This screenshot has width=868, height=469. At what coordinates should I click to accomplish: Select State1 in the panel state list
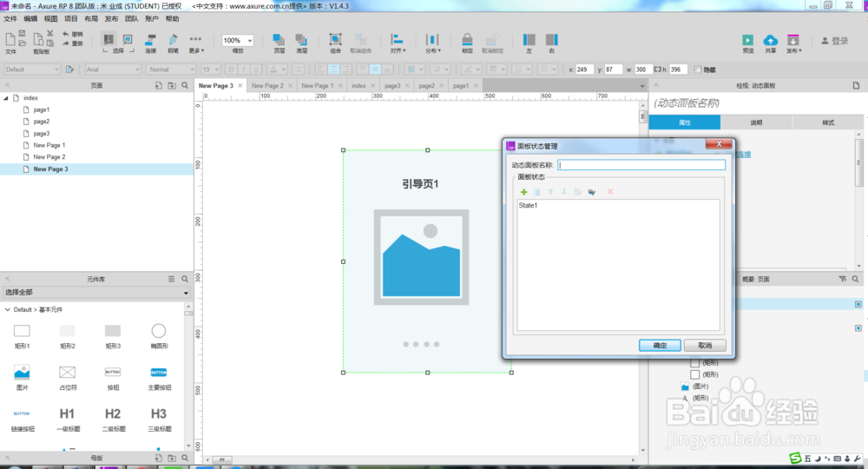[x=528, y=206]
